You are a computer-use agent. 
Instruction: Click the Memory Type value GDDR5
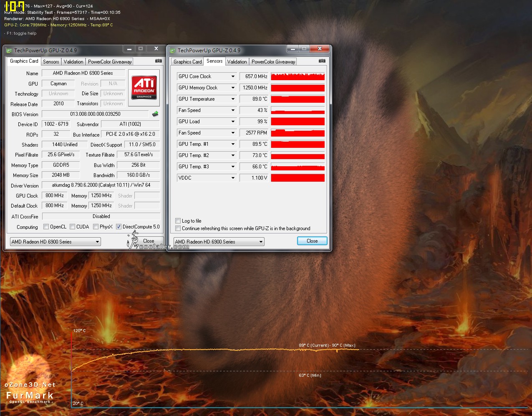pos(61,165)
